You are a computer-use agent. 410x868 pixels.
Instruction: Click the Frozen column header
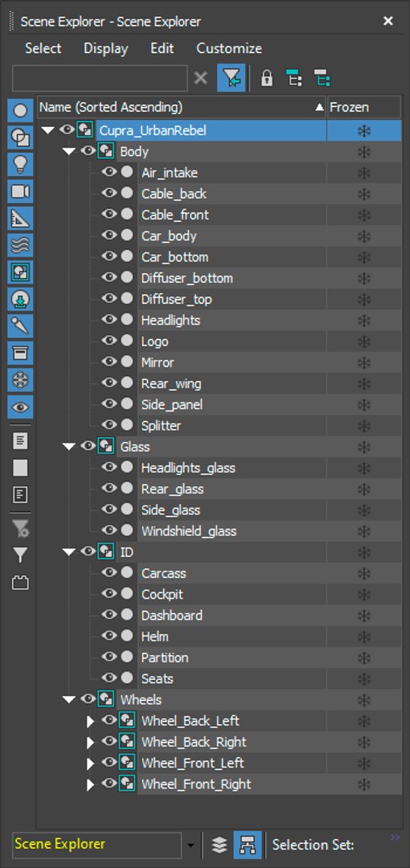point(363,107)
